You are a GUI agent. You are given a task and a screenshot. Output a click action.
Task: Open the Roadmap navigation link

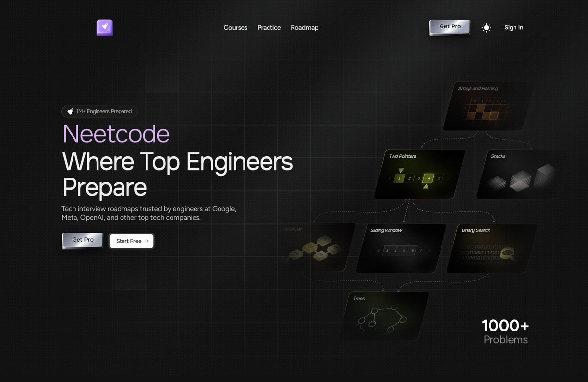(x=304, y=28)
